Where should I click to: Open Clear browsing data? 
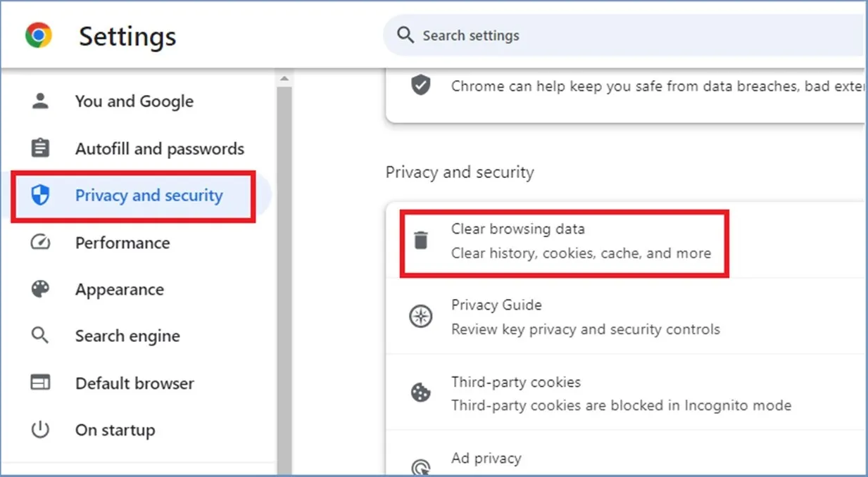tap(519, 240)
